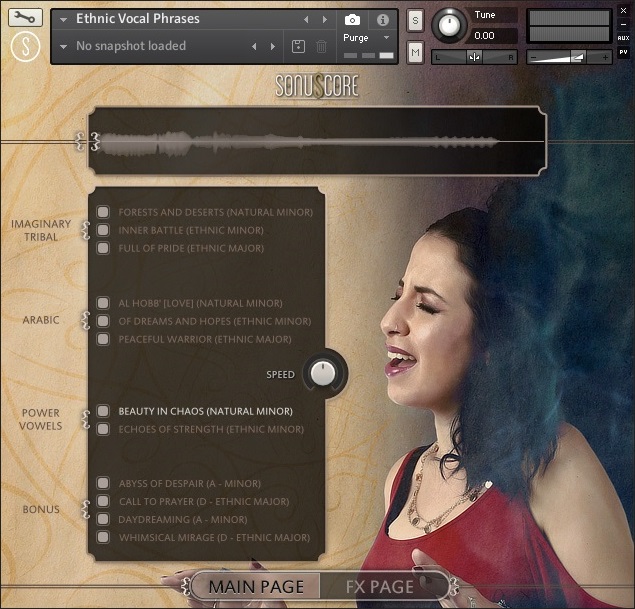Go to next instrument arrow
The image size is (635, 609).
[x=324, y=19]
